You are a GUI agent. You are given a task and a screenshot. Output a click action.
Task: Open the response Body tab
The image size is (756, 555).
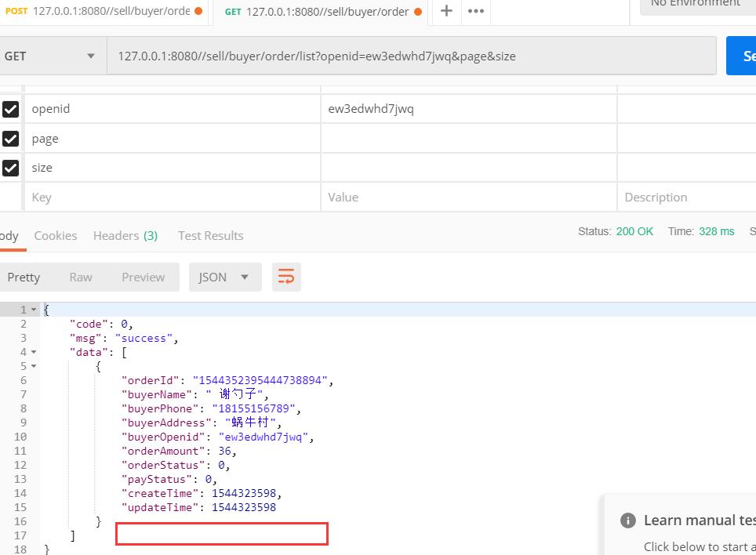[x=9, y=236]
